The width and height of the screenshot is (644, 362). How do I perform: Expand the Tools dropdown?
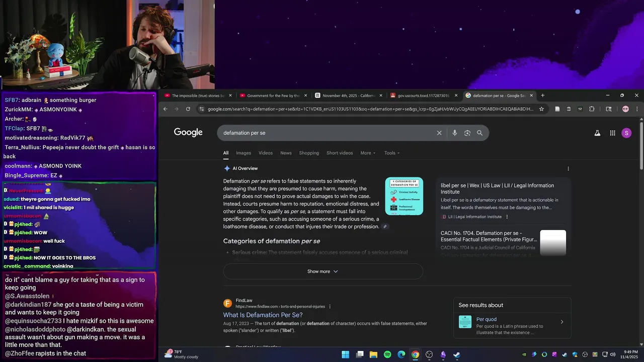pyautogui.click(x=392, y=153)
